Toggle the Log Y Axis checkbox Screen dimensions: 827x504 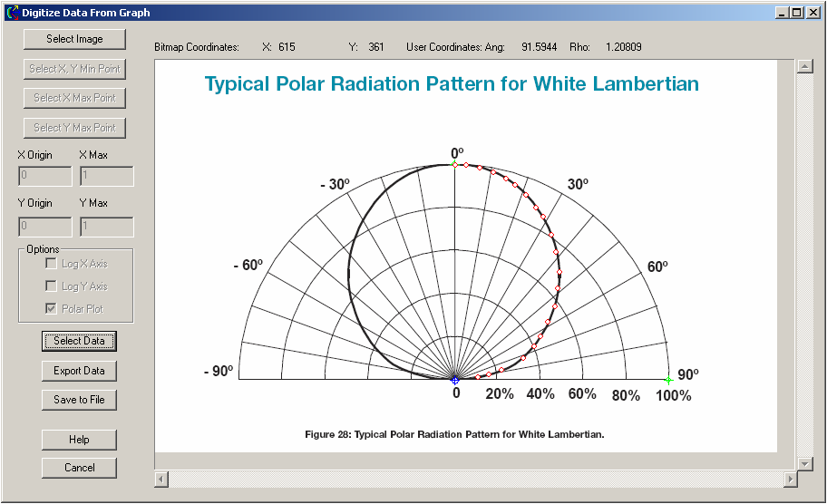(x=52, y=286)
